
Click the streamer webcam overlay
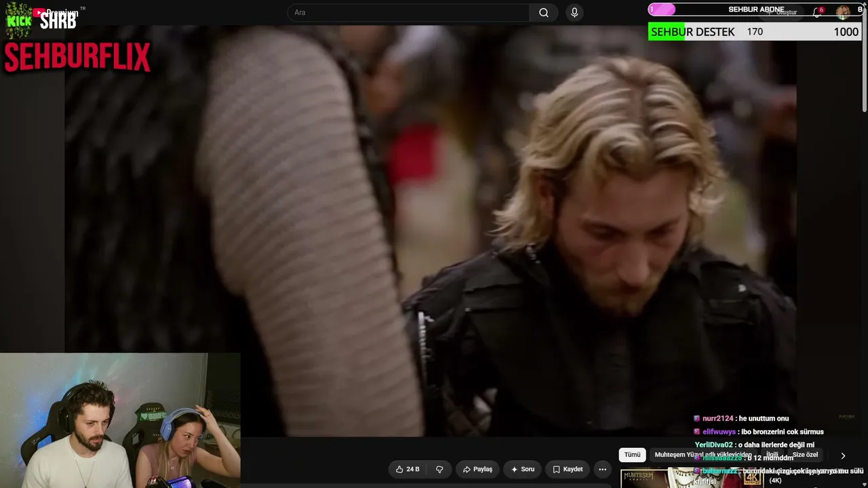click(x=120, y=420)
